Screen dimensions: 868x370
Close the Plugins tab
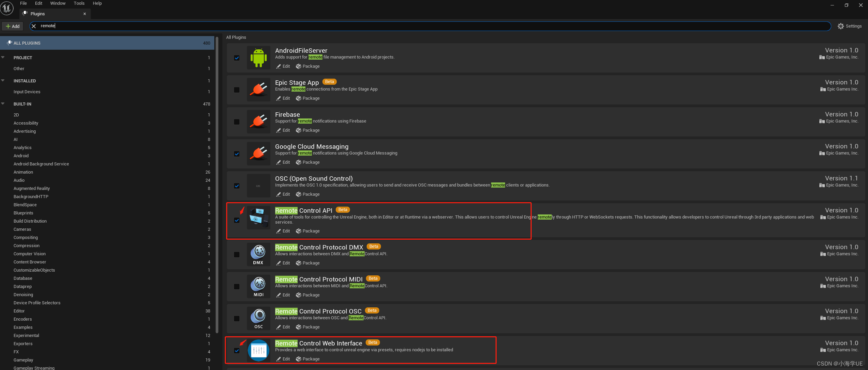pyautogui.click(x=85, y=14)
